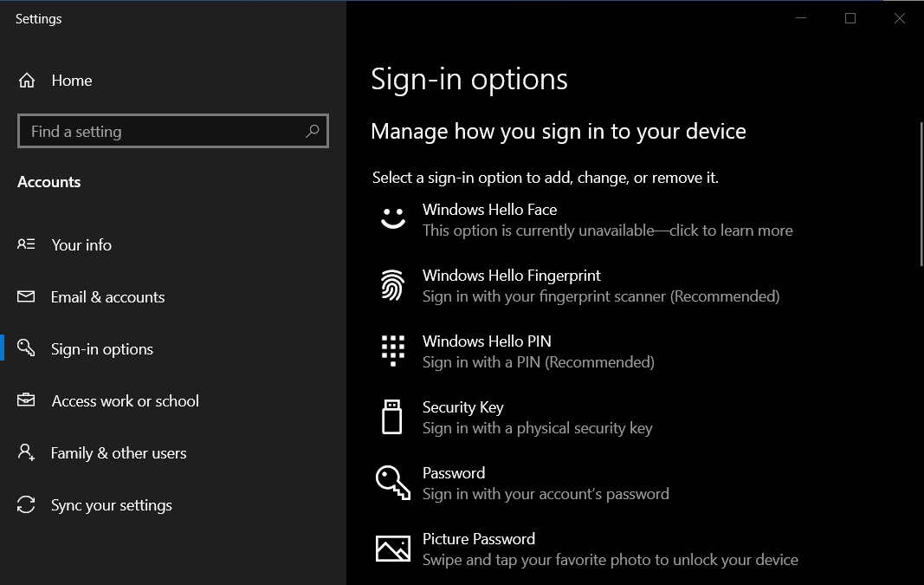
Task: Click the Sign-in options page title
Action: point(469,79)
